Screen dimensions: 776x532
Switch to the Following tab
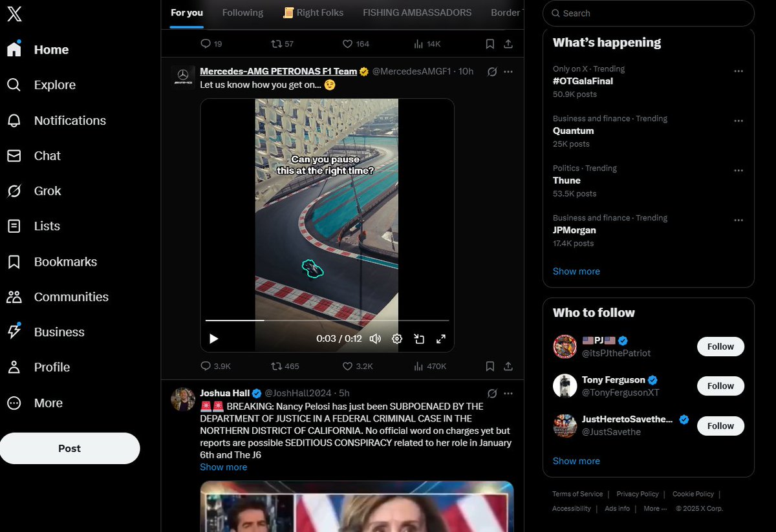242,12
